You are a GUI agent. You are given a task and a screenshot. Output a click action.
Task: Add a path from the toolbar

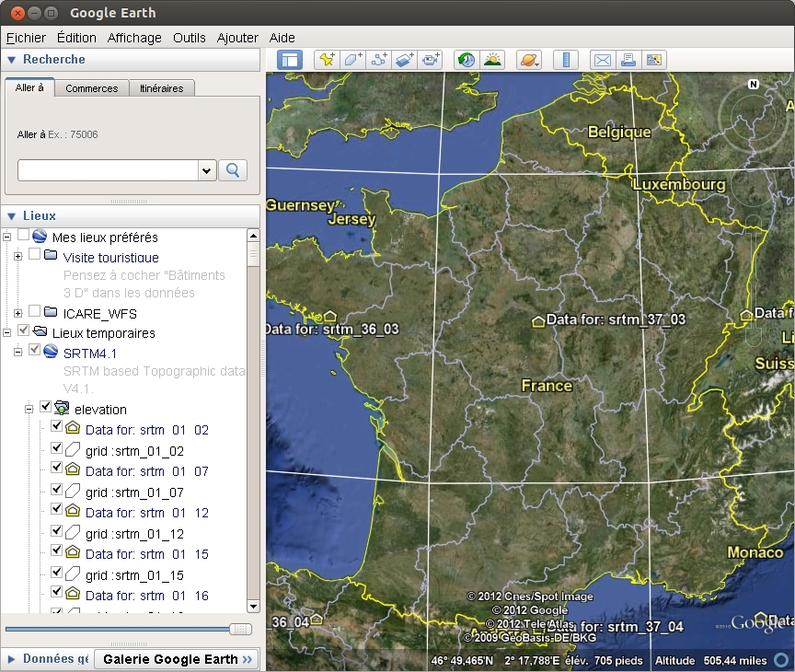379,60
